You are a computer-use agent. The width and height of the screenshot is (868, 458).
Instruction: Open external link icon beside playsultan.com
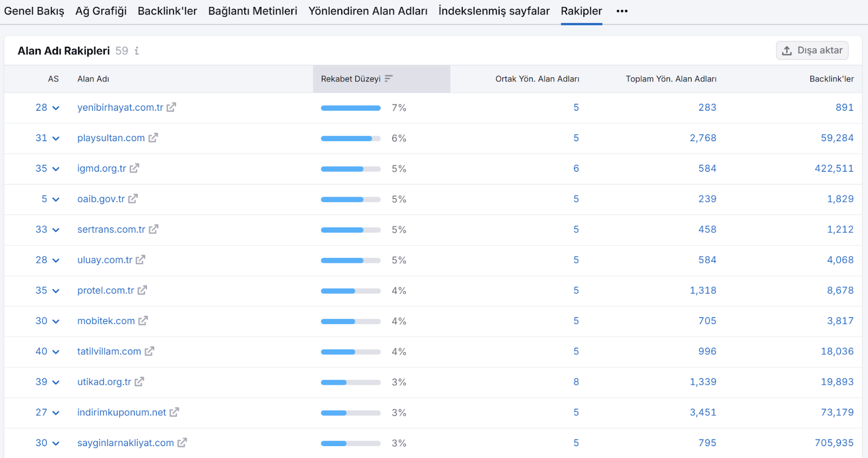point(154,138)
